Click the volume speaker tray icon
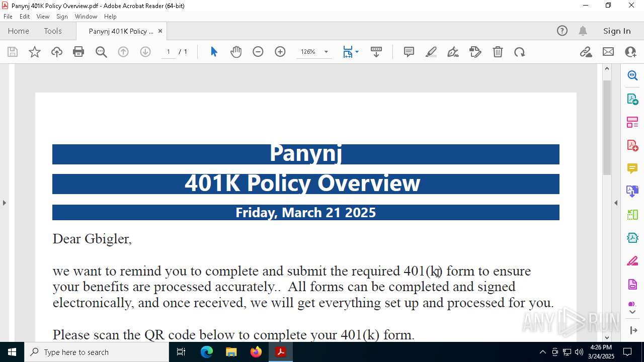 (579, 352)
